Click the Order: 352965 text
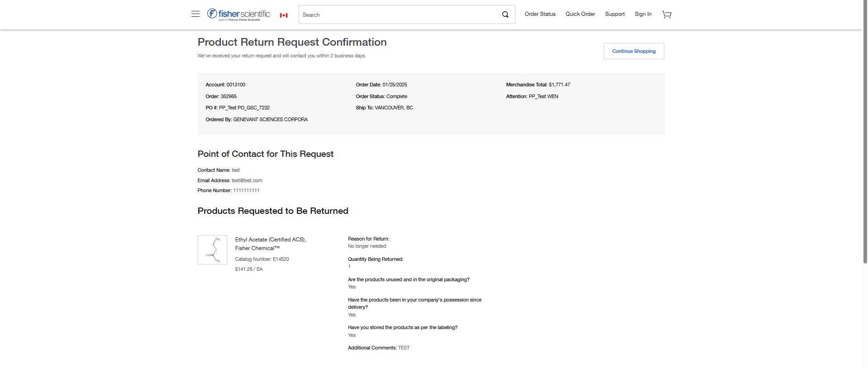Screen dimensions: 868x368 (x=221, y=96)
